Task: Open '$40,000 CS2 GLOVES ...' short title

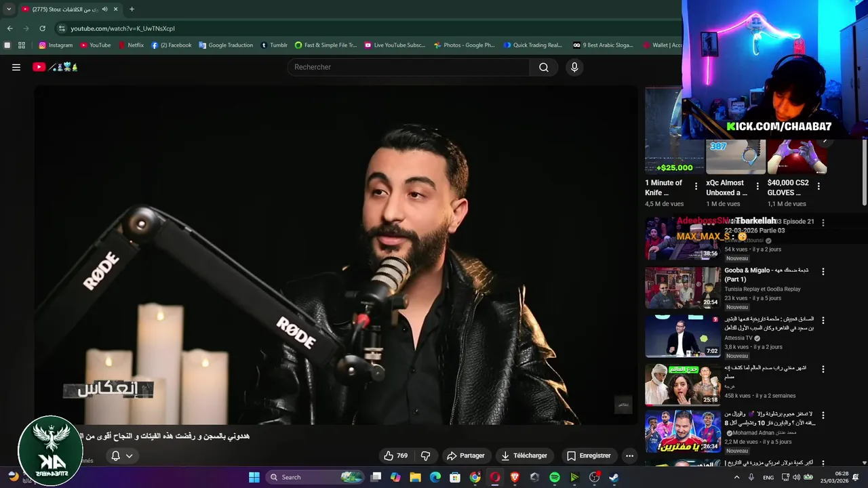Action: coord(788,188)
